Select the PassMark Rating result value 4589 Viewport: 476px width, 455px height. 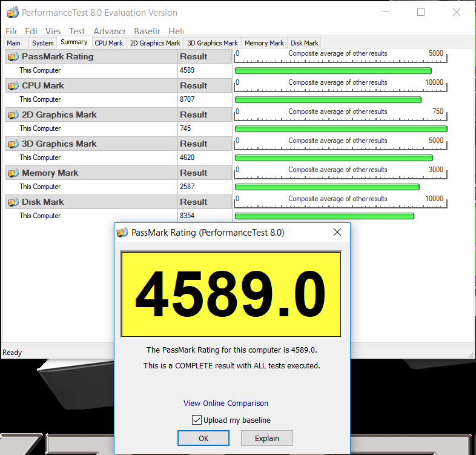pos(187,70)
